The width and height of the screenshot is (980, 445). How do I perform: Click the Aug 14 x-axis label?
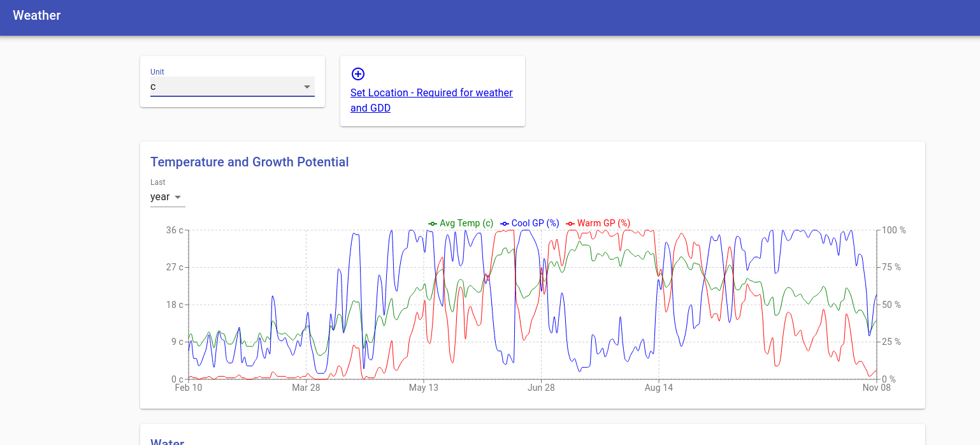coord(659,388)
